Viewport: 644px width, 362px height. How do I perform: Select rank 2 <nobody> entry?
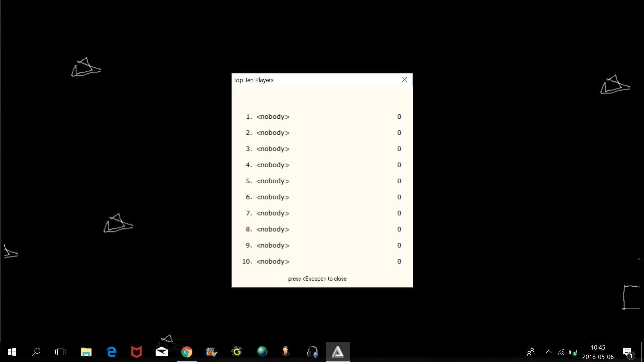[273, 133]
